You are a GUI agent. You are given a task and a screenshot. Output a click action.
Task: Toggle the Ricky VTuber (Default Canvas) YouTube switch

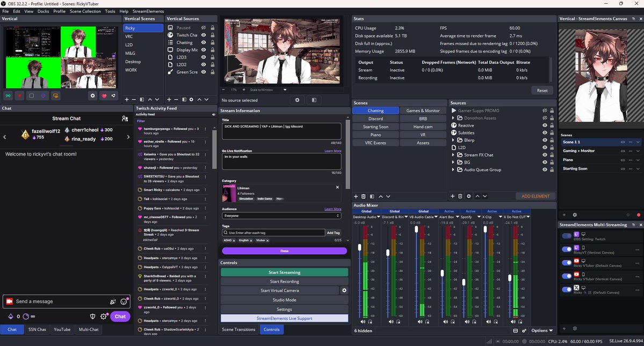(567, 262)
